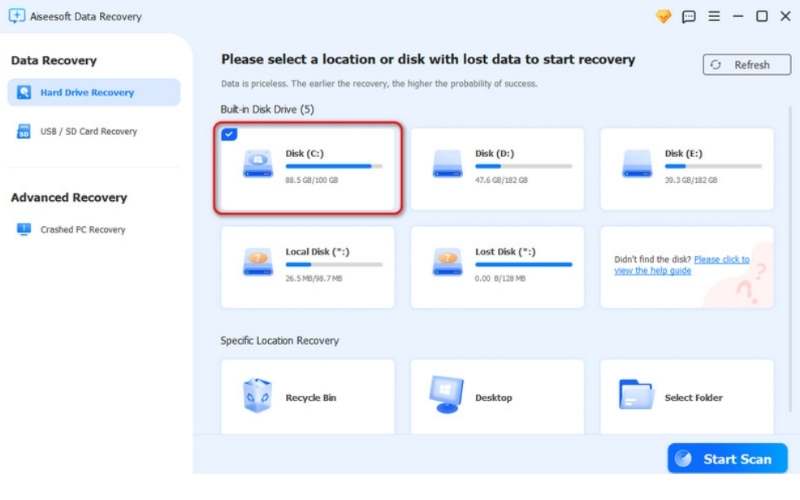Click the Select Folder icon
The width and height of the screenshot is (800, 500).
pyautogui.click(x=636, y=396)
